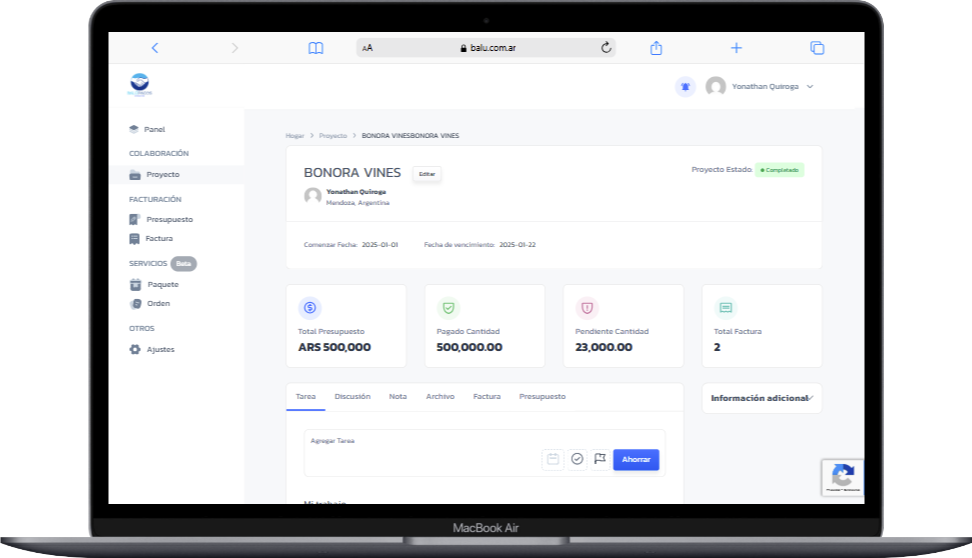Click the reload page icon
The width and height of the screenshot is (972, 558).
(x=606, y=48)
